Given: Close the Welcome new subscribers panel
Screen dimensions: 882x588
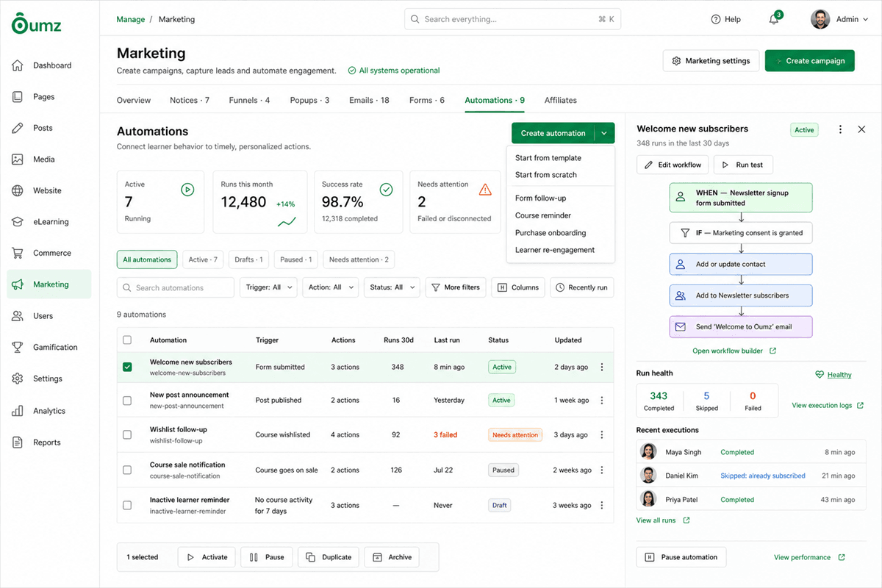Looking at the screenshot, I should click(861, 129).
